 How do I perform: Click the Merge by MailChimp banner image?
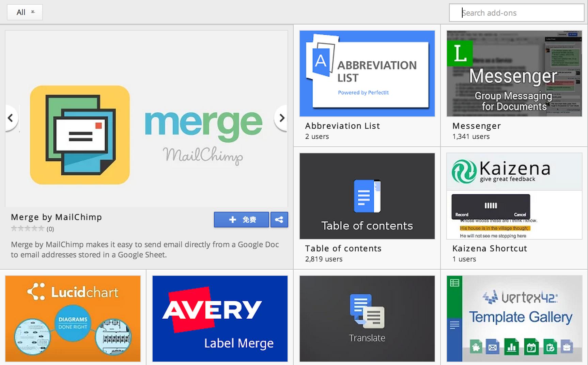(146, 118)
